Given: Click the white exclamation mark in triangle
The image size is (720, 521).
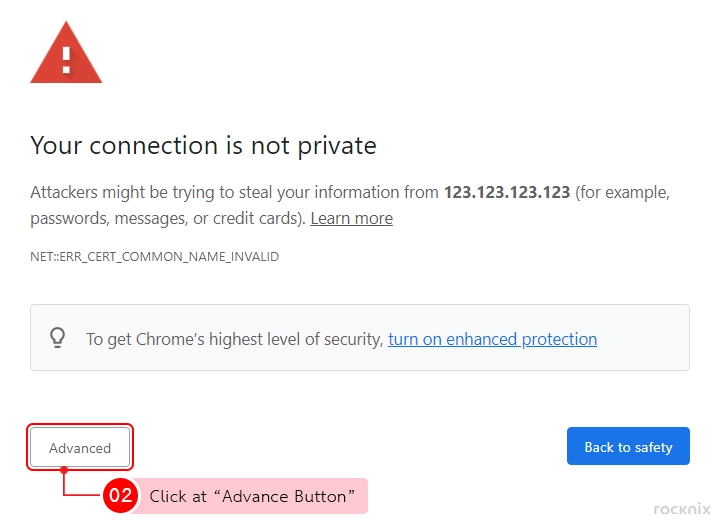Looking at the screenshot, I should pyautogui.click(x=66, y=60).
